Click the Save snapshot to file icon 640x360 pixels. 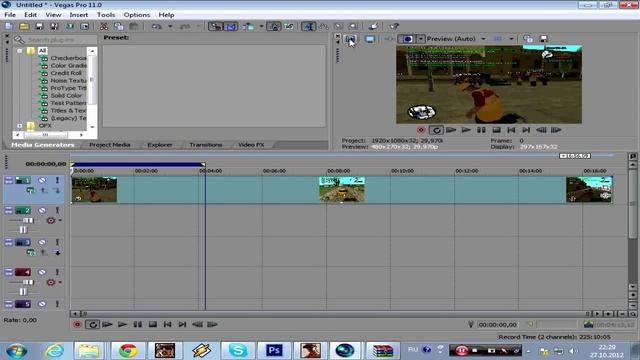point(544,39)
